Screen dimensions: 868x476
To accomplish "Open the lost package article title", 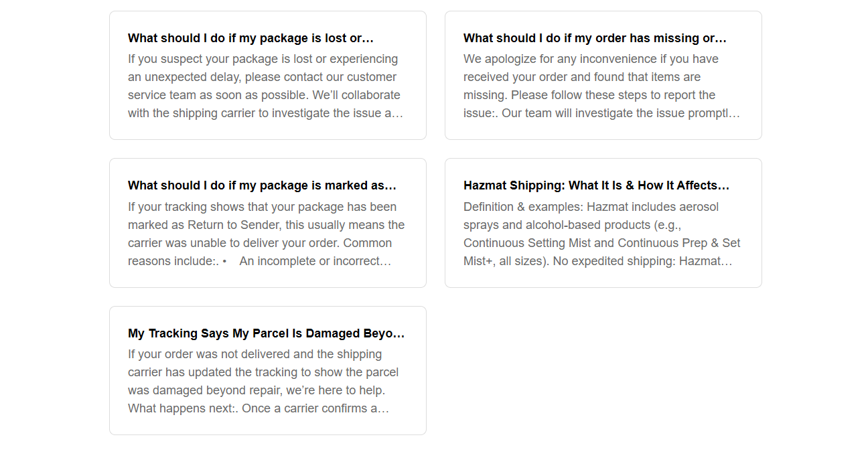I will click(250, 38).
